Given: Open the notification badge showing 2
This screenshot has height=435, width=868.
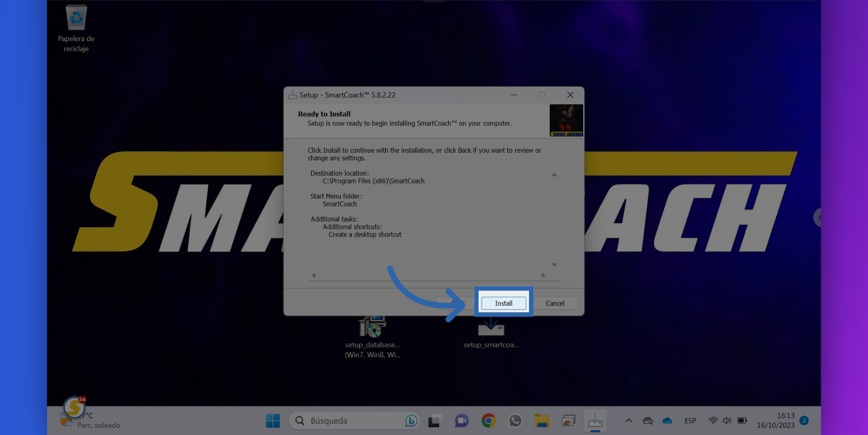Looking at the screenshot, I should 804,420.
